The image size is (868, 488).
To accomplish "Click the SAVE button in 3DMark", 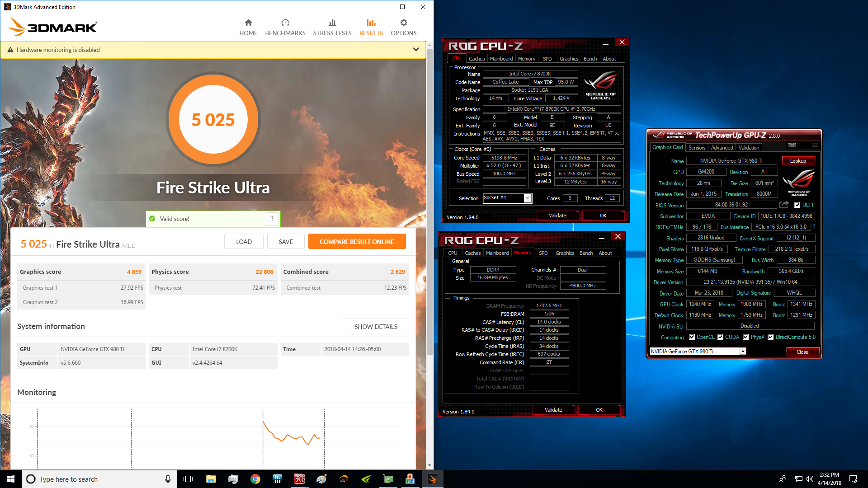I will (286, 242).
